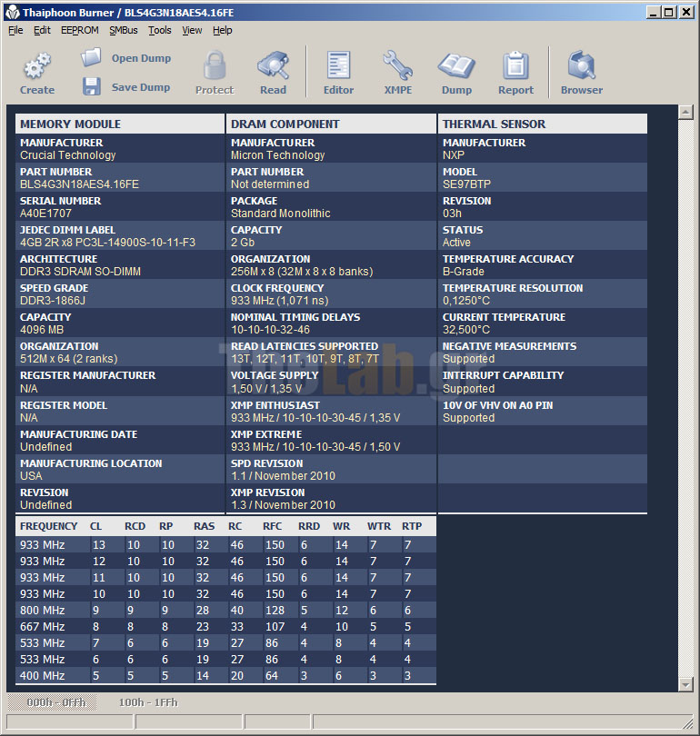Click the THERMAL SENSOR column header
Viewport: 700px width, 736px height.
(x=543, y=124)
